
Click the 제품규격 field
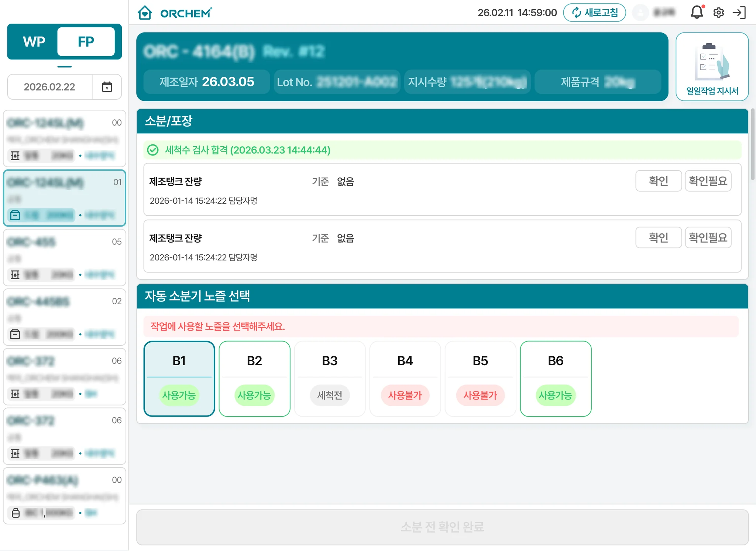coord(598,82)
